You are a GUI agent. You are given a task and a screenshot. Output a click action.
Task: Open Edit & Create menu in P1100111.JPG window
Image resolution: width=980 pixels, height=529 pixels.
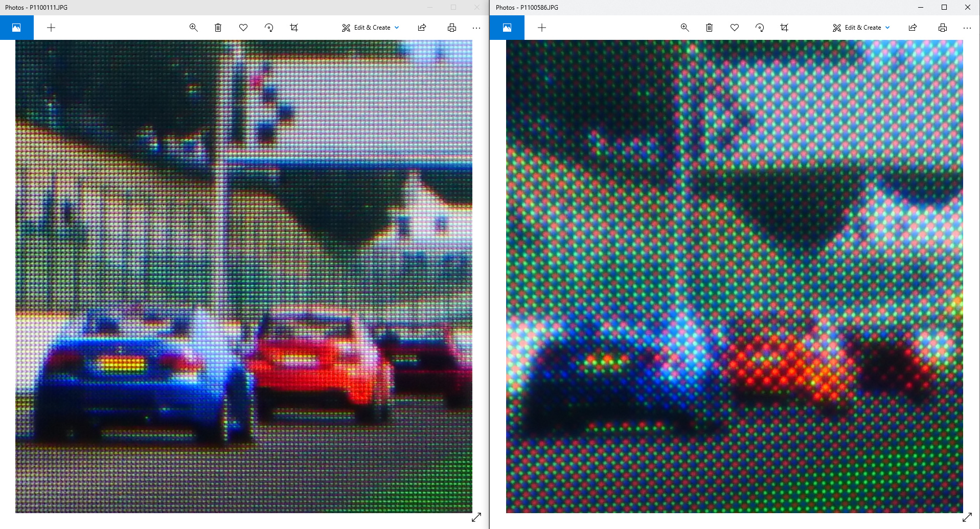click(371, 28)
